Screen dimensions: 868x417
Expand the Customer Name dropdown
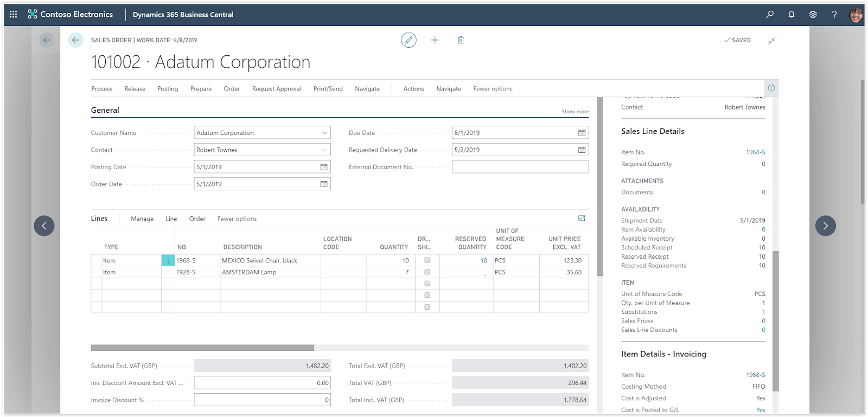click(324, 133)
